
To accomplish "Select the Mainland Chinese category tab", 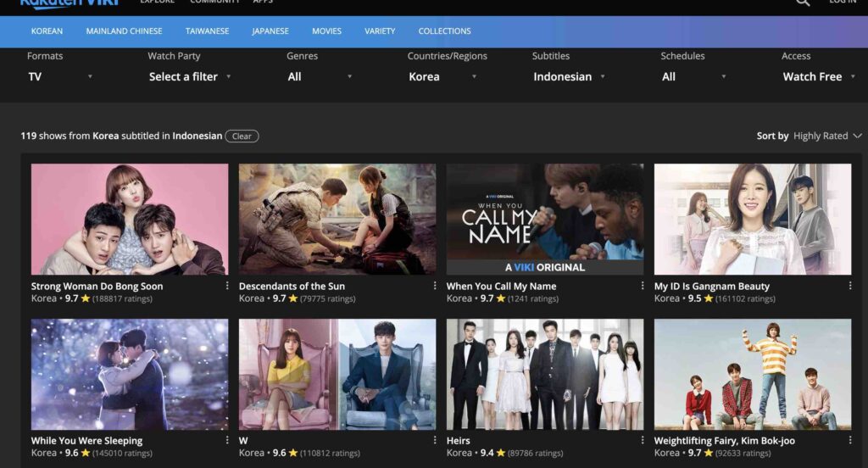I will [x=124, y=31].
